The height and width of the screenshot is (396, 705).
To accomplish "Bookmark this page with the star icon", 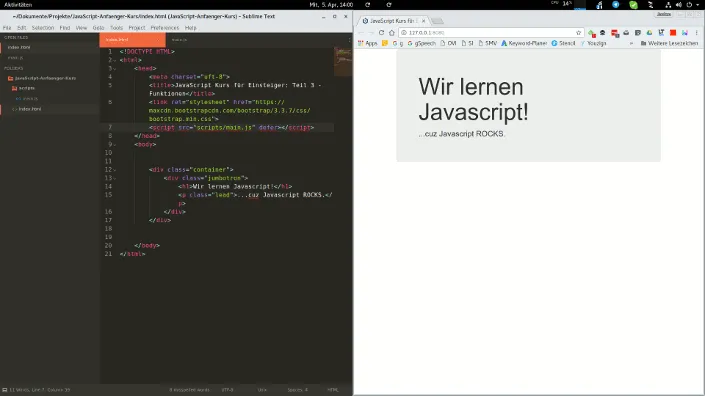I will coord(578,33).
